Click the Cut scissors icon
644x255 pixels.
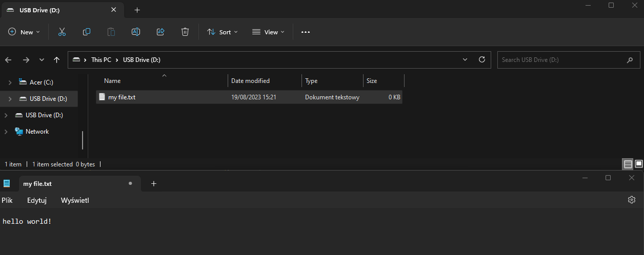point(62,32)
